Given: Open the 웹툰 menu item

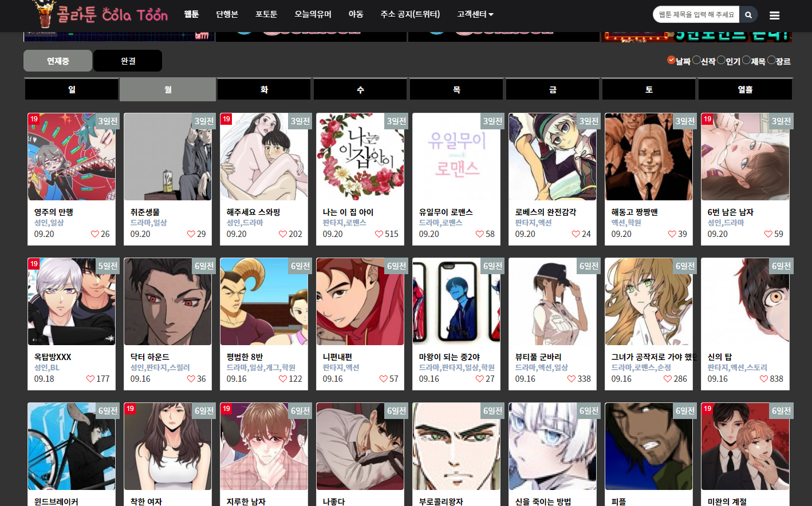Looking at the screenshot, I should coord(192,14).
